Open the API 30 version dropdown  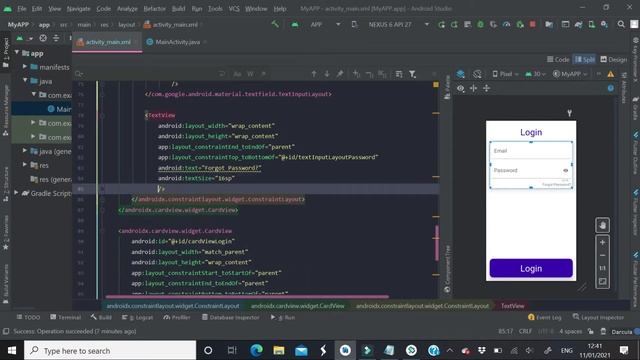point(536,74)
